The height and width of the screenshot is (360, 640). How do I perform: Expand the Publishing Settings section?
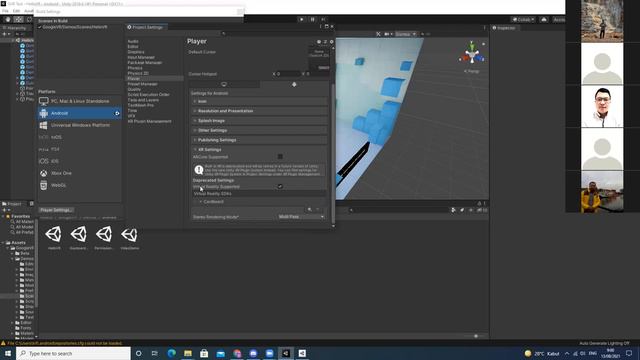pyautogui.click(x=259, y=140)
